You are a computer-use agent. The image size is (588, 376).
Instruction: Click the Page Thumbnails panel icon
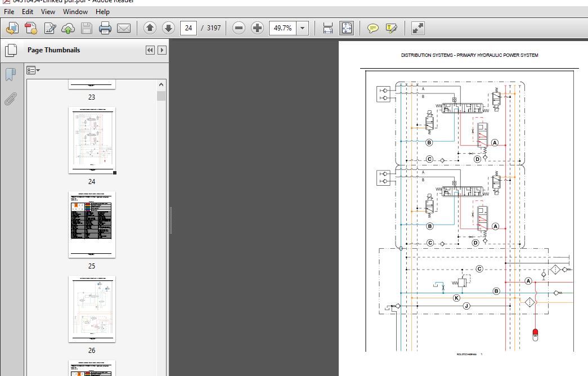(11, 50)
